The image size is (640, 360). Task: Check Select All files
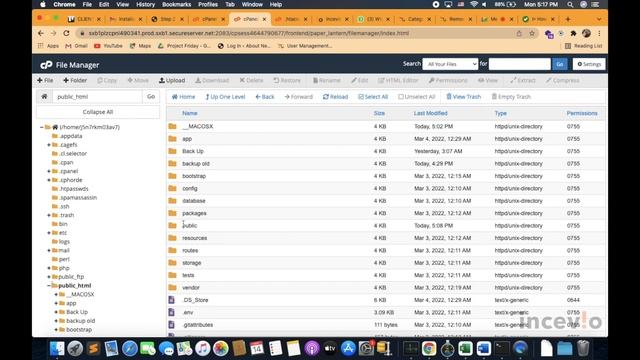coord(373,97)
